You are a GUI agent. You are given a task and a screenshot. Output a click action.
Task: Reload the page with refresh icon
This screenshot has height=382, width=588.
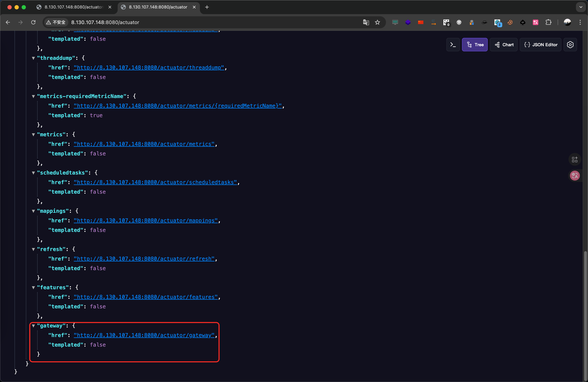tap(33, 22)
